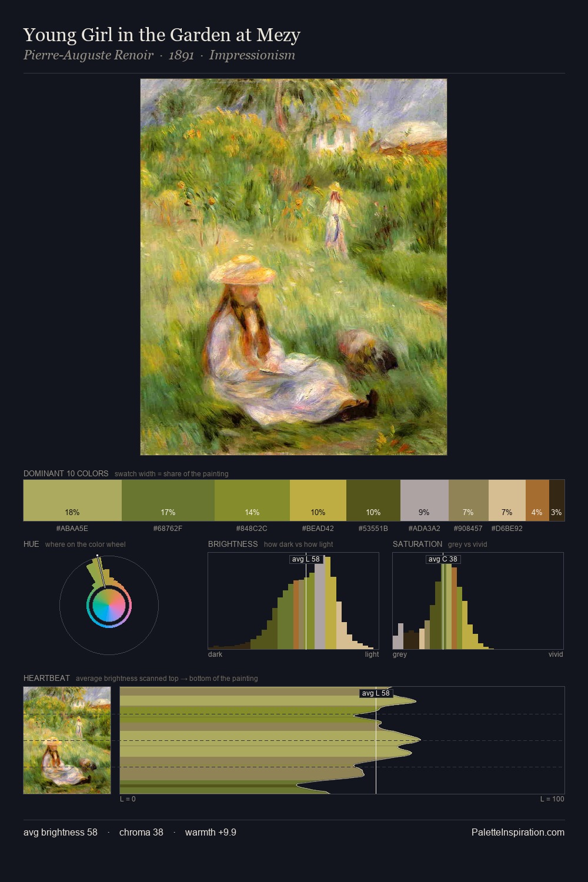Click the hex label #D6BE92
Image resolution: width=588 pixels, height=882 pixels.
tap(507, 529)
